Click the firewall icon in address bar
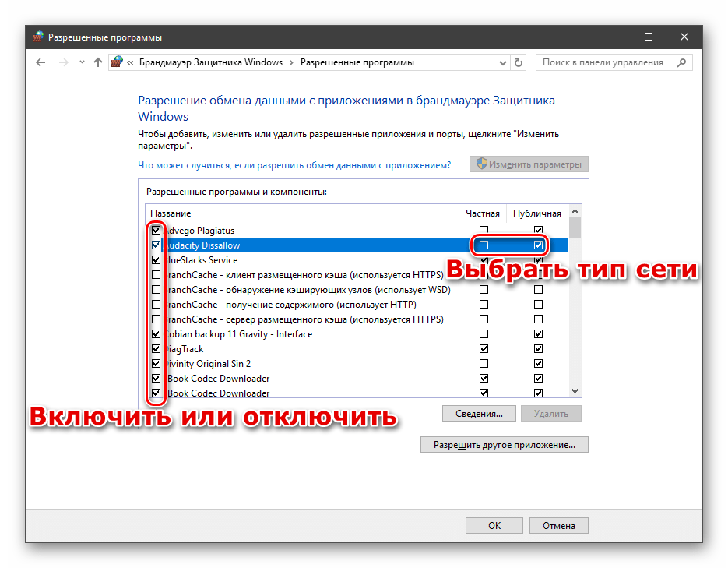The image size is (728, 568). (x=117, y=62)
